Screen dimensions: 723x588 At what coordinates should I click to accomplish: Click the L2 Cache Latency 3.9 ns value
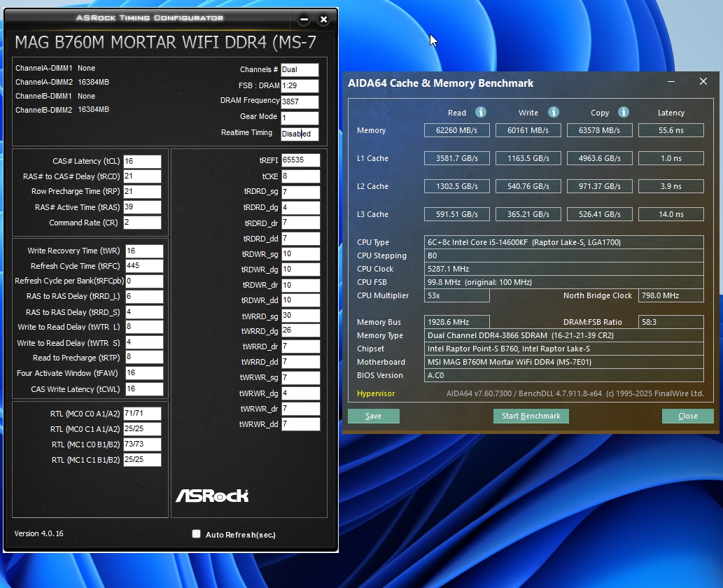671,186
